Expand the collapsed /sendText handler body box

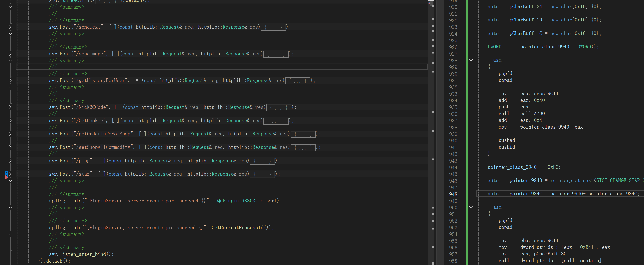click(273, 27)
